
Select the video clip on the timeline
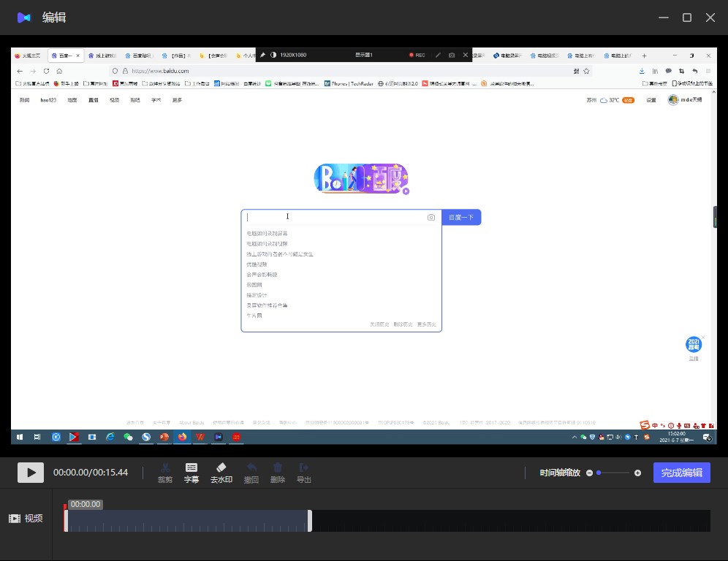(x=188, y=521)
